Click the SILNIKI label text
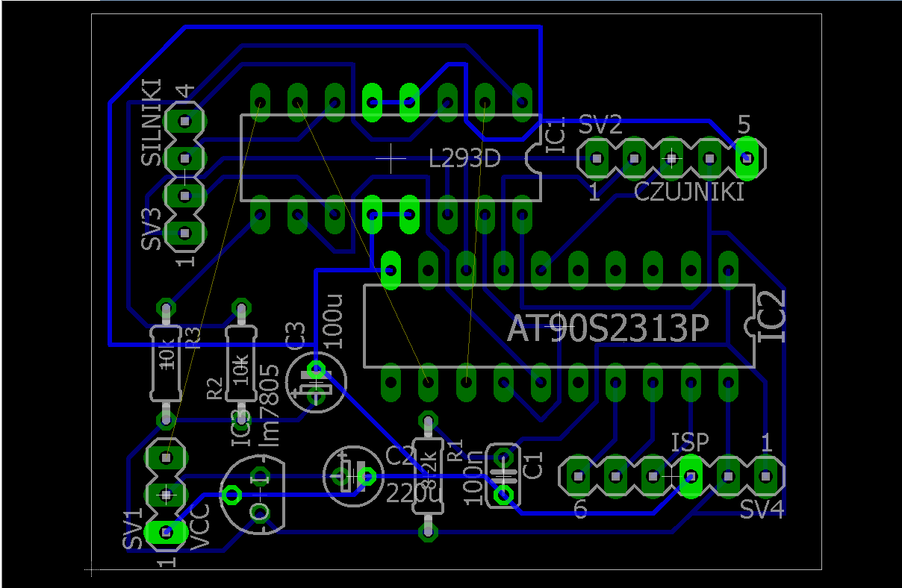The width and height of the screenshot is (902, 588). click(152, 122)
